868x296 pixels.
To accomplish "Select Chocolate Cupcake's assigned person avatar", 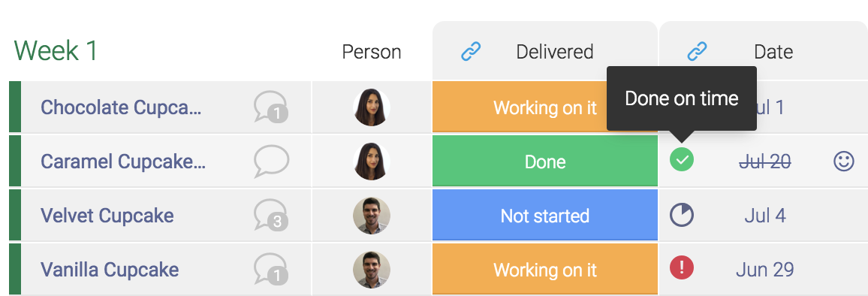I will [372, 107].
